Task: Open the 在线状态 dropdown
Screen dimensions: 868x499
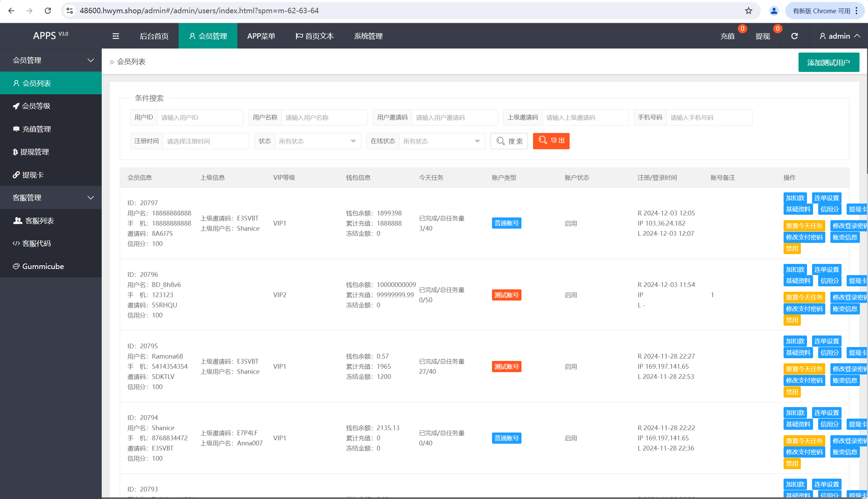Action: [441, 141]
